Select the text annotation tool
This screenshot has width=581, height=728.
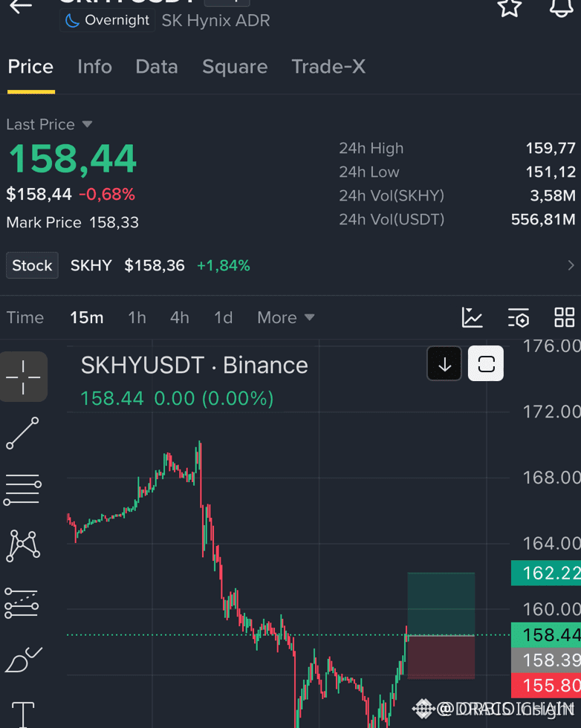[22, 714]
